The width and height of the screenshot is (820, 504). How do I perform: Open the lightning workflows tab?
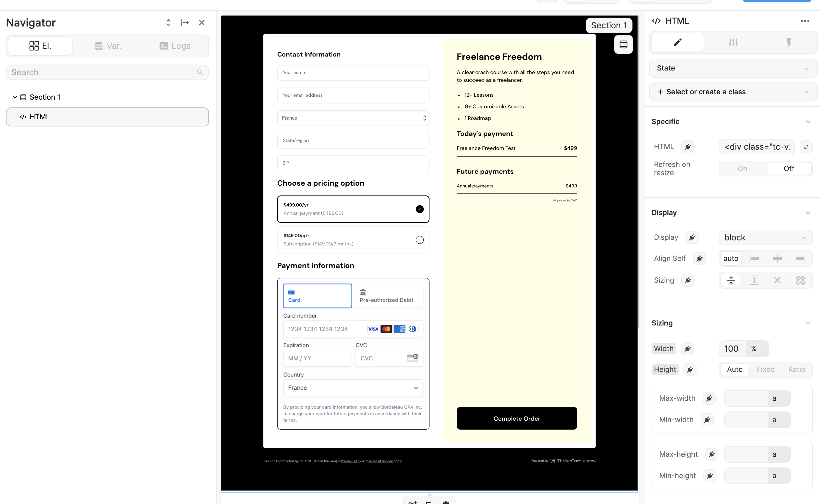tap(789, 42)
